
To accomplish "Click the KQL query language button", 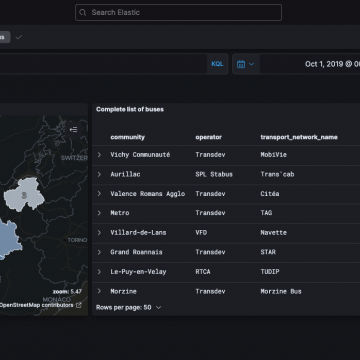I will [x=217, y=64].
